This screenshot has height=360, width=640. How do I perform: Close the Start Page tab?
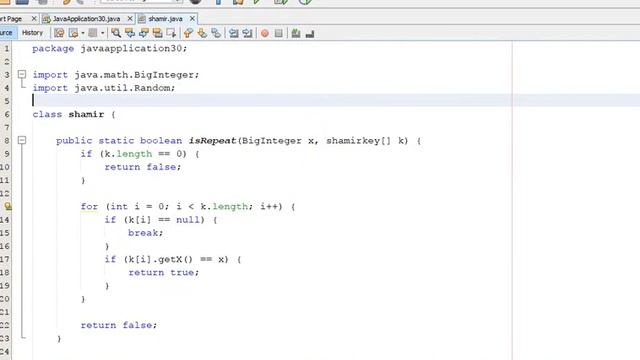pyautogui.click(x=34, y=19)
